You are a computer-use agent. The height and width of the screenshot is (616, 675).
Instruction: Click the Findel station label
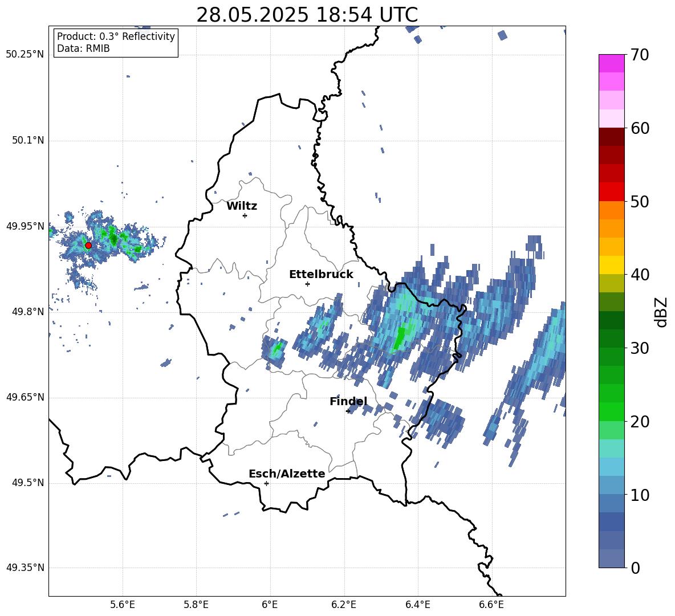pos(348,402)
